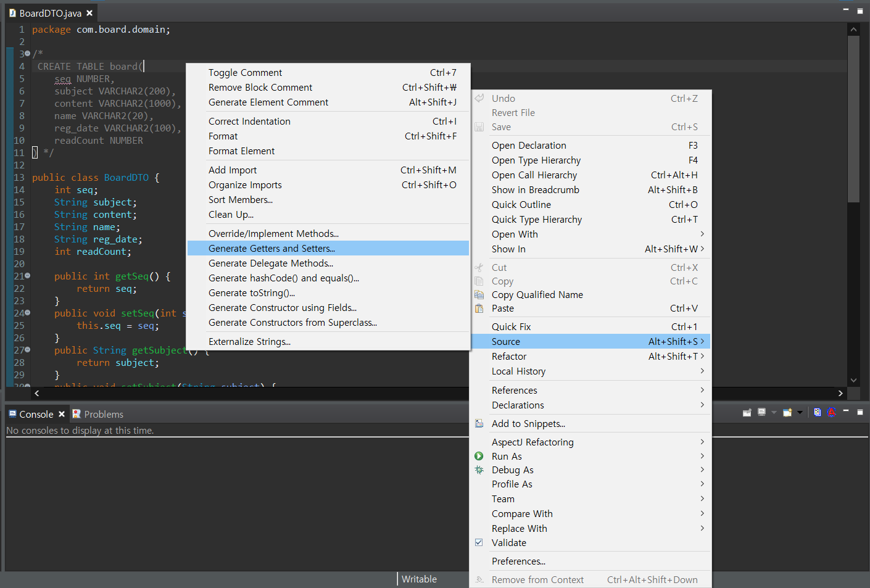This screenshot has width=870, height=588.
Task: Expand the References submenu arrow
Action: (702, 390)
